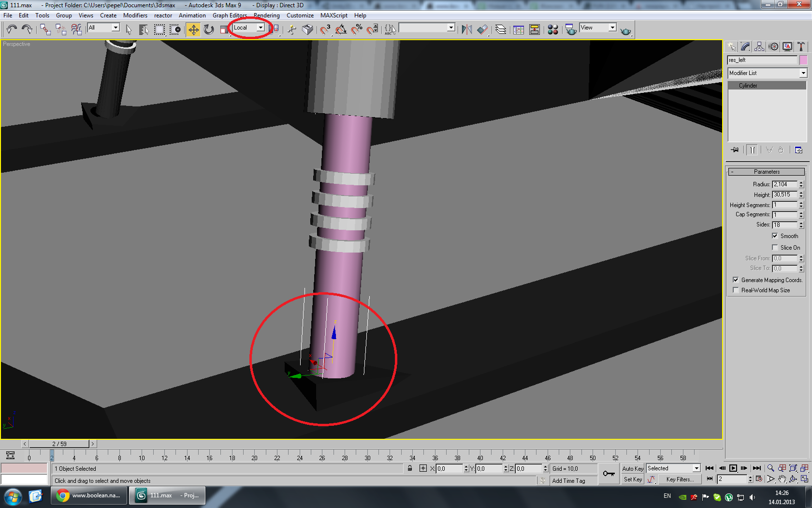Screen dimensions: 812x508
Task: Open the Key Filters dialog
Action: point(680,479)
